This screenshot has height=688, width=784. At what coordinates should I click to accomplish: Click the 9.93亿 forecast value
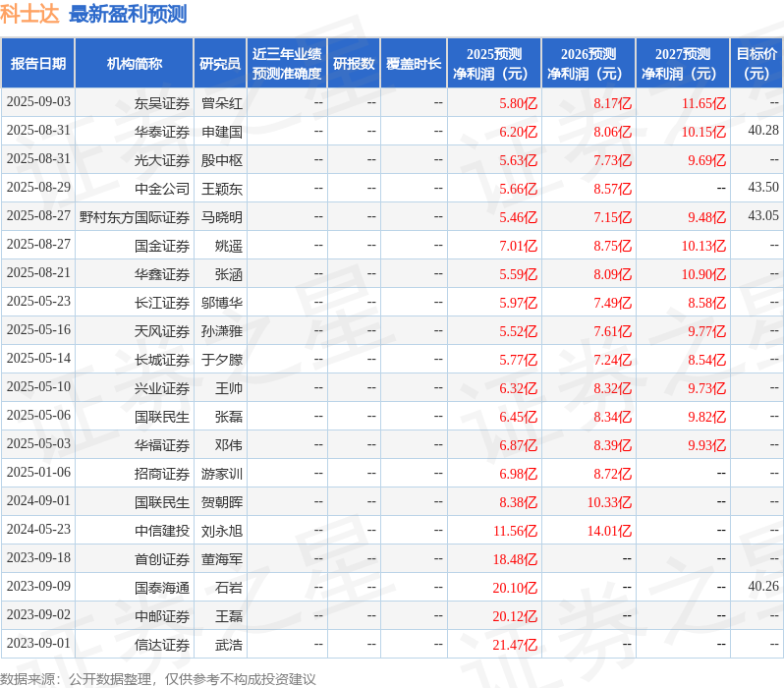(707, 446)
